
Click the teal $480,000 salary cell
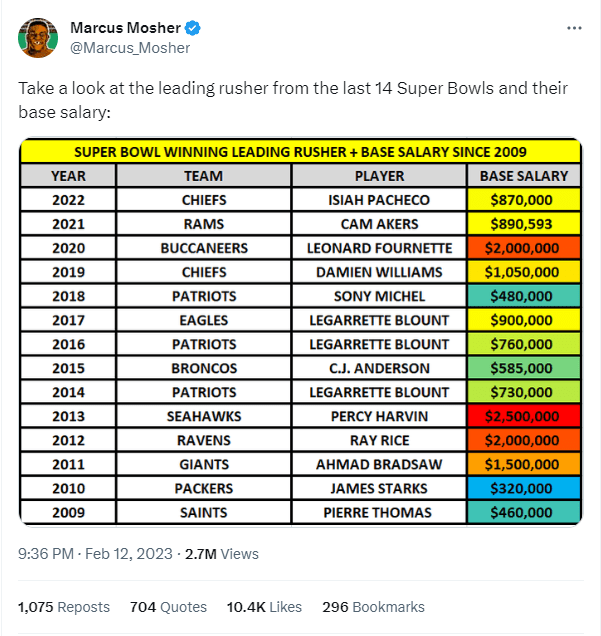523,296
